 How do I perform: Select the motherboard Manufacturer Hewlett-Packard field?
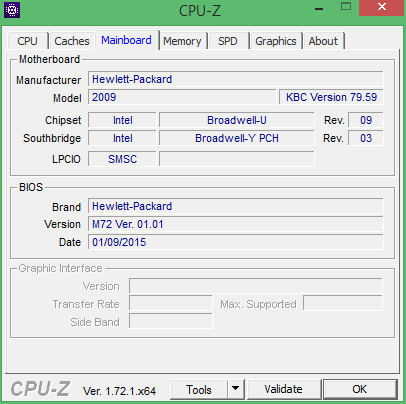click(x=236, y=79)
